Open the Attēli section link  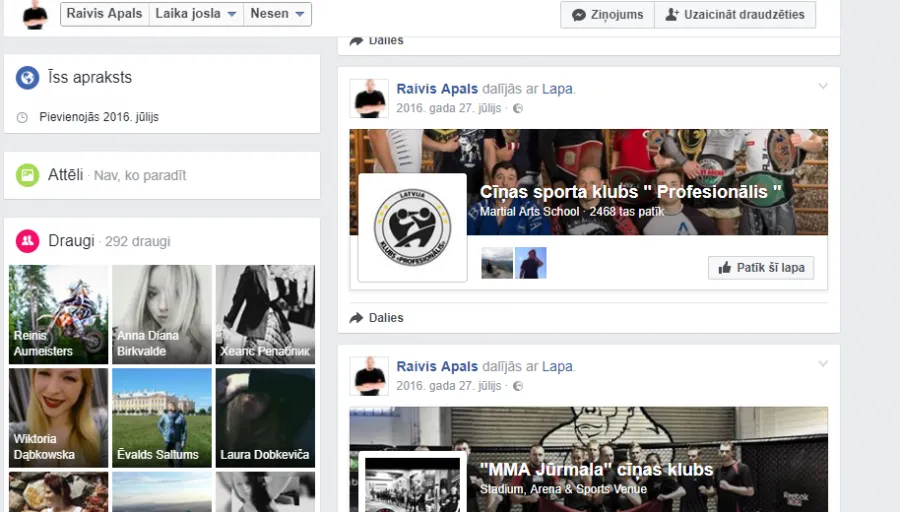65,174
